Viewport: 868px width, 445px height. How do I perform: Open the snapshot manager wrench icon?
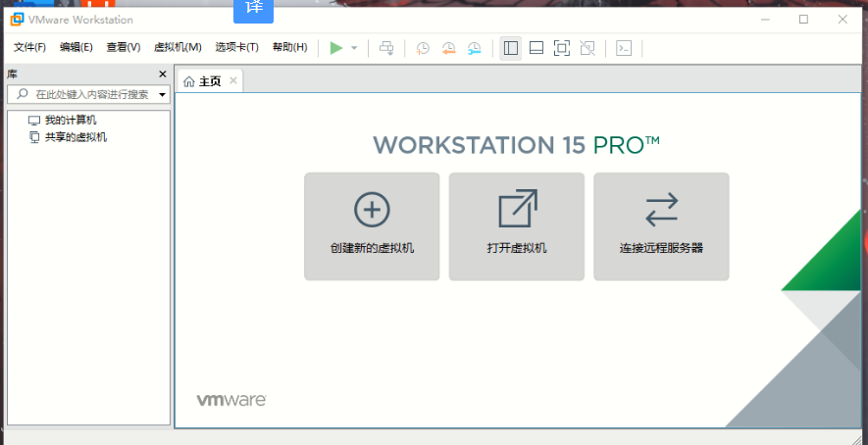[475, 48]
